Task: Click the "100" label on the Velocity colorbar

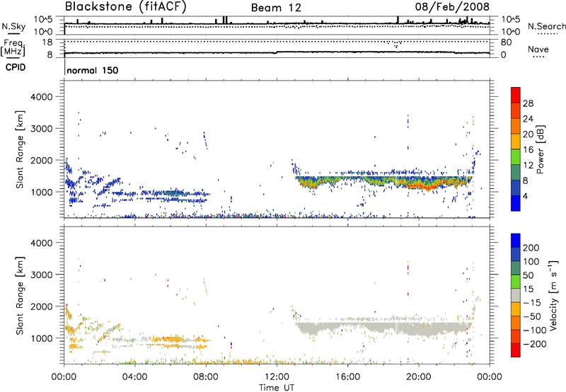Action: coord(531,261)
